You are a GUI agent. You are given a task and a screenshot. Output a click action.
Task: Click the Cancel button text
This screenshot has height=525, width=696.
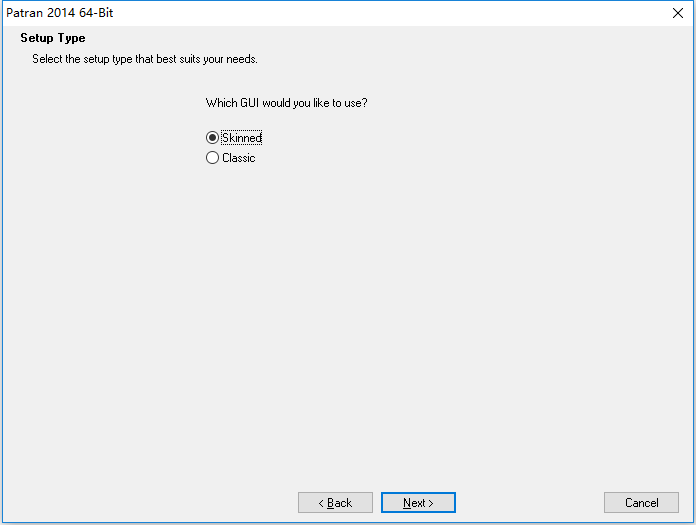click(x=642, y=503)
